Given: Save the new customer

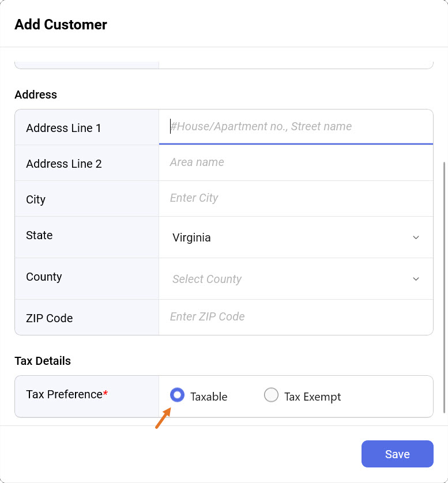Looking at the screenshot, I should 397,454.
